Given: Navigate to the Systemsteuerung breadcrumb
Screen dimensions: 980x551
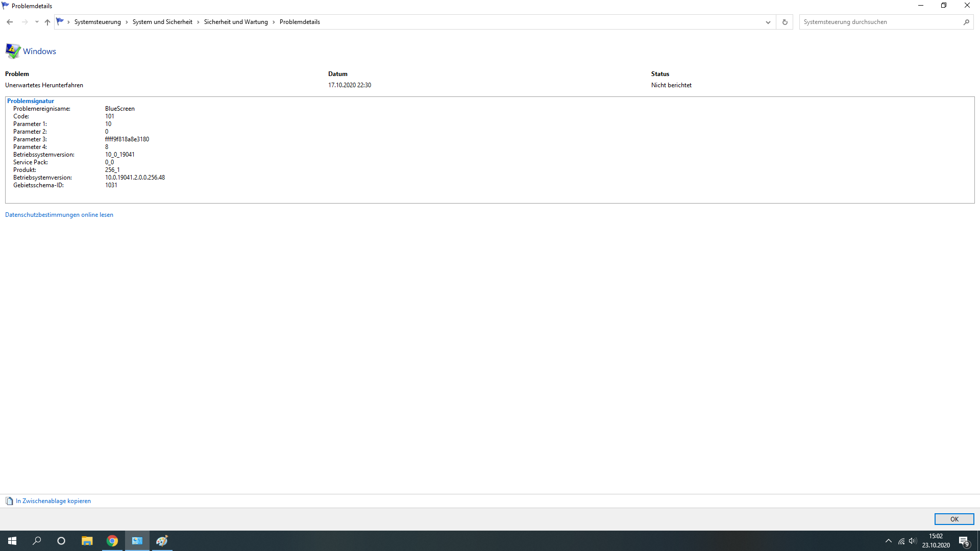Looking at the screenshot, I should point(97,22).
